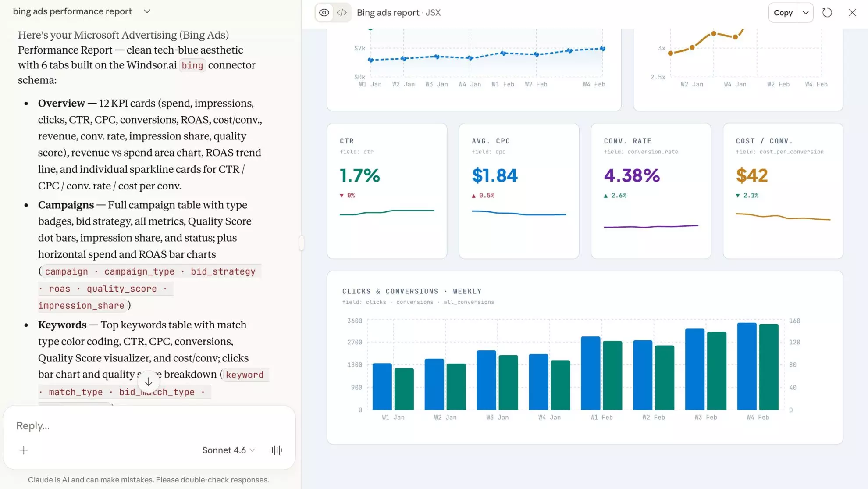Click the Conv. Rate 4.38% value
Viewport: 868px width, 489px height.
click(x=632, y=175)
